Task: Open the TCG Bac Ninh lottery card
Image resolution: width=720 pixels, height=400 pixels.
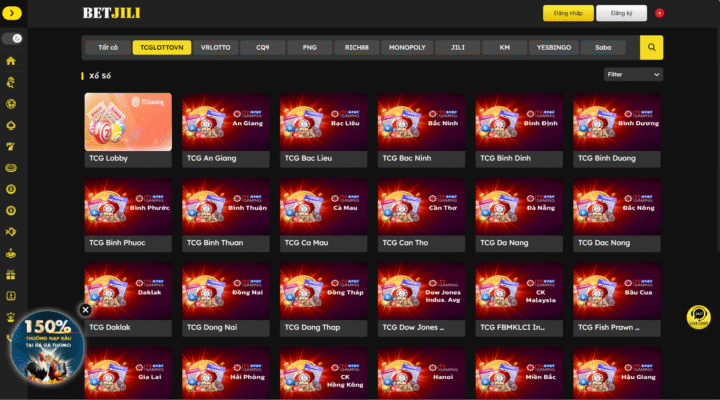Action: [422, 130]
